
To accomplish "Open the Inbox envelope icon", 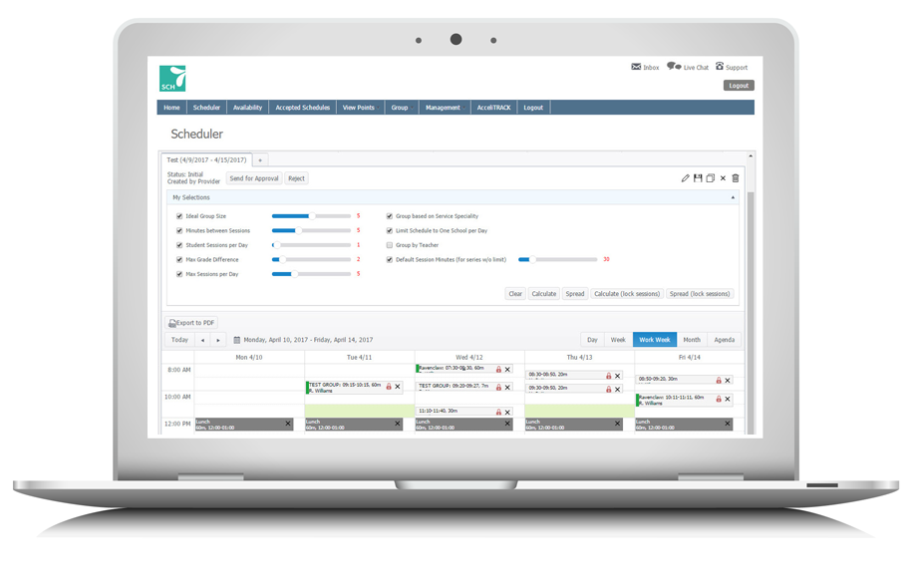I will (x=636, y=67).
